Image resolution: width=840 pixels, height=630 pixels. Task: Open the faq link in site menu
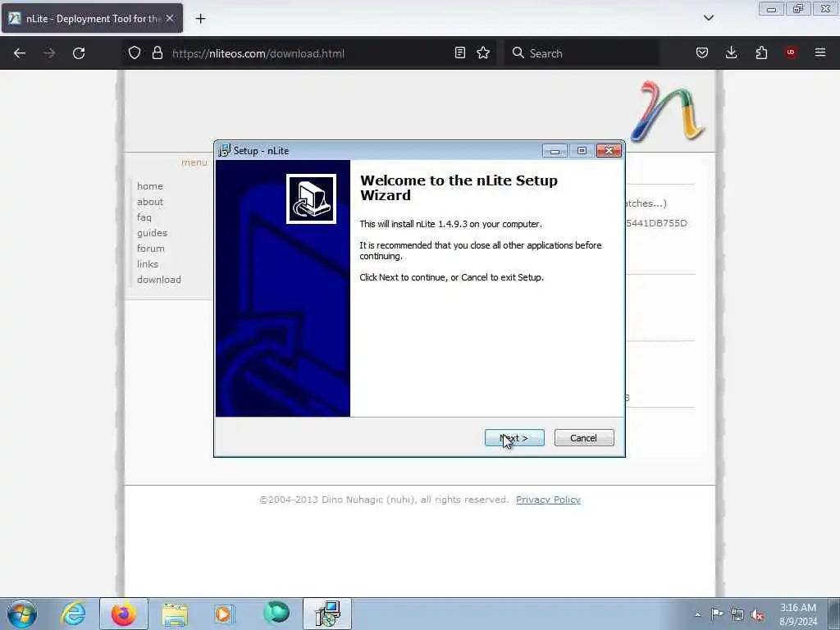[x=144, y=217]
